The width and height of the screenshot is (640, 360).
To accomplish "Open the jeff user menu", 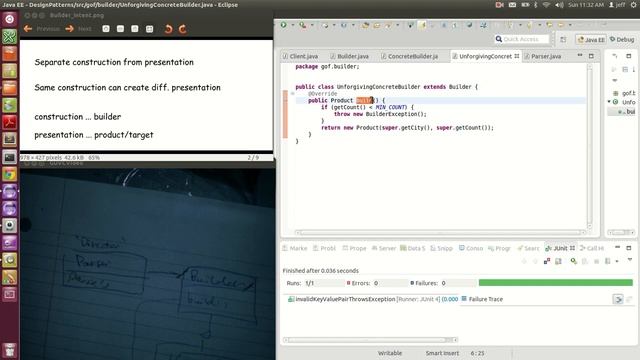I will pos(617,4).
